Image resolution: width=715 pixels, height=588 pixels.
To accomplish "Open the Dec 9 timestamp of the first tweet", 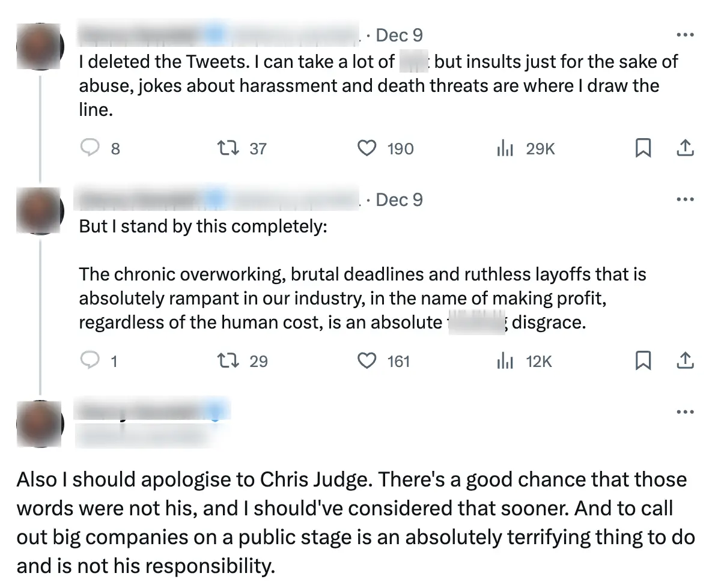I will (x=400, y=34).
